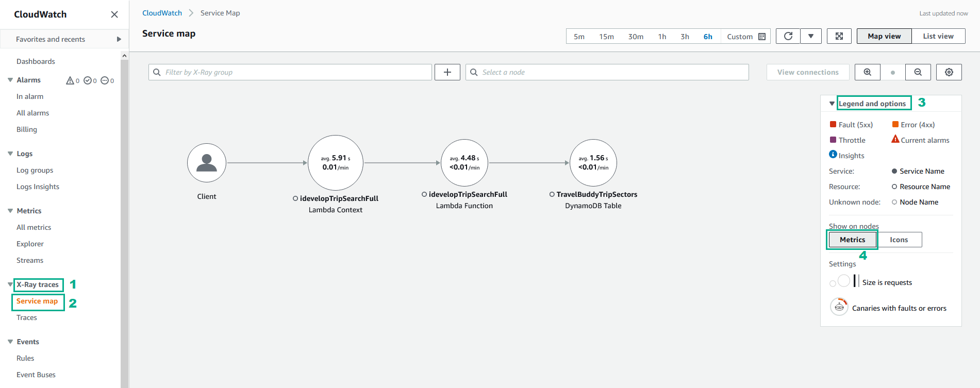Open Metrics Explorer
The width and height of the screenshot is (980, 388).
pyautogui.click(x=30, y=244)
